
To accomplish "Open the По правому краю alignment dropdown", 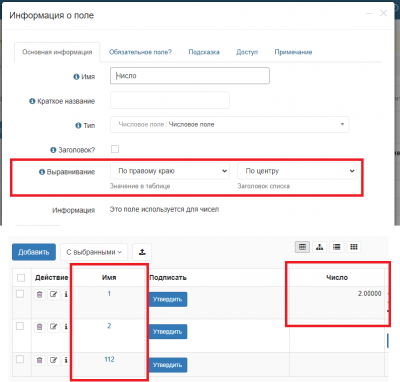I will [x=170, y=171].
